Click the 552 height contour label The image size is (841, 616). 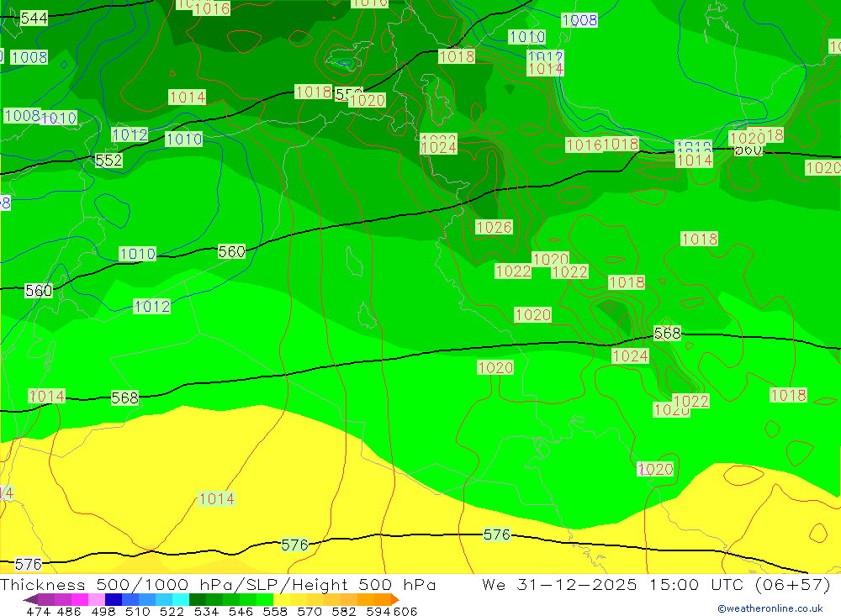pyautogui.click(x=108, y=161)
